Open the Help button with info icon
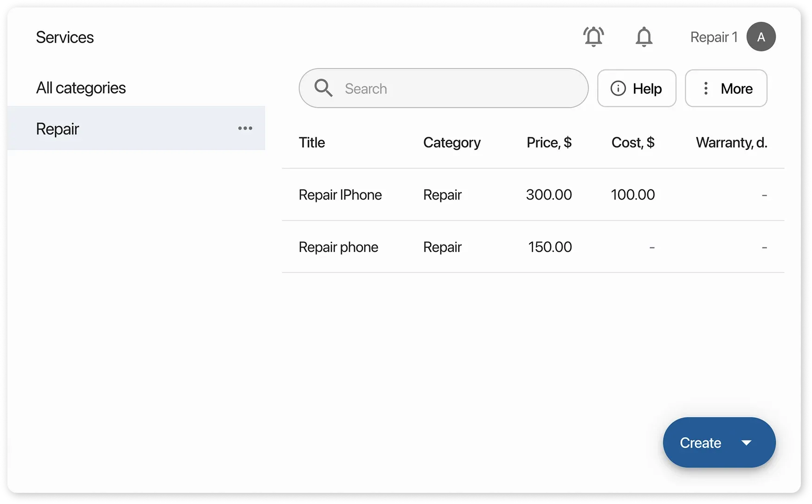The width and height of the screenshot is (812, 504). click(x=637, y=88)
